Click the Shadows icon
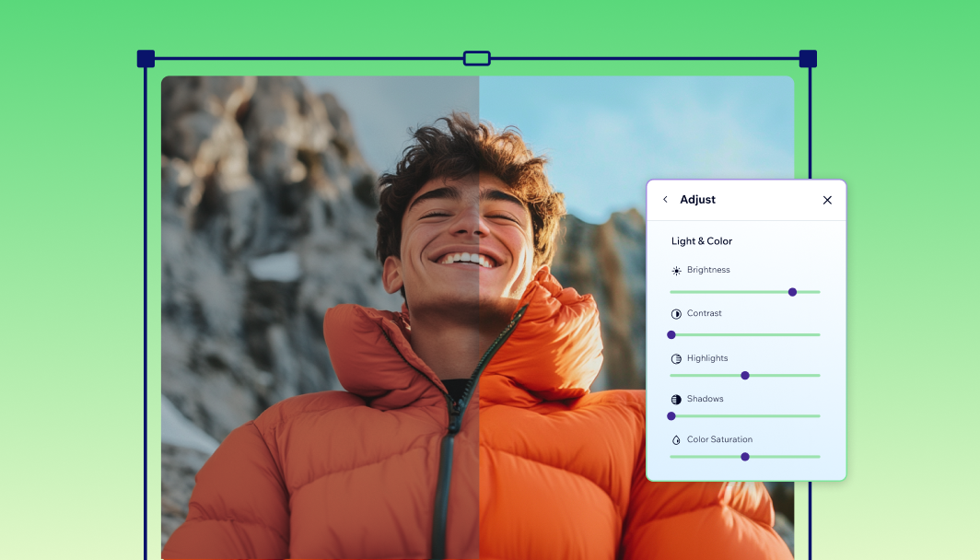This screenshot has width=980, height=560. [676, 399]
